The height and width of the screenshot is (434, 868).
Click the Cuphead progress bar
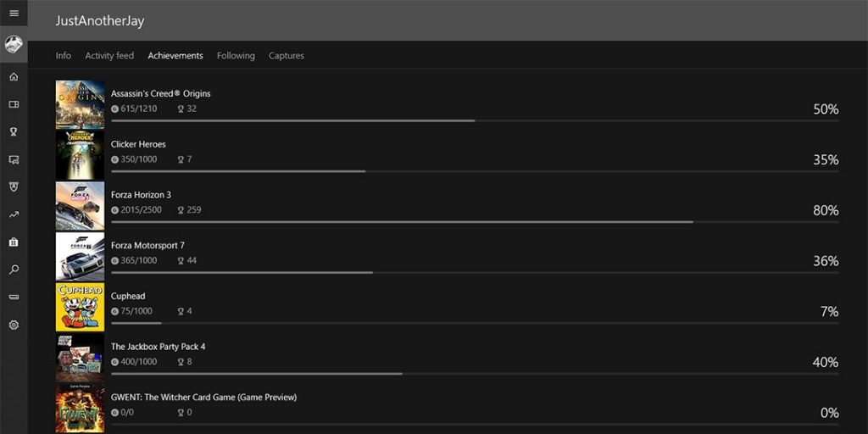click(475, 323)
